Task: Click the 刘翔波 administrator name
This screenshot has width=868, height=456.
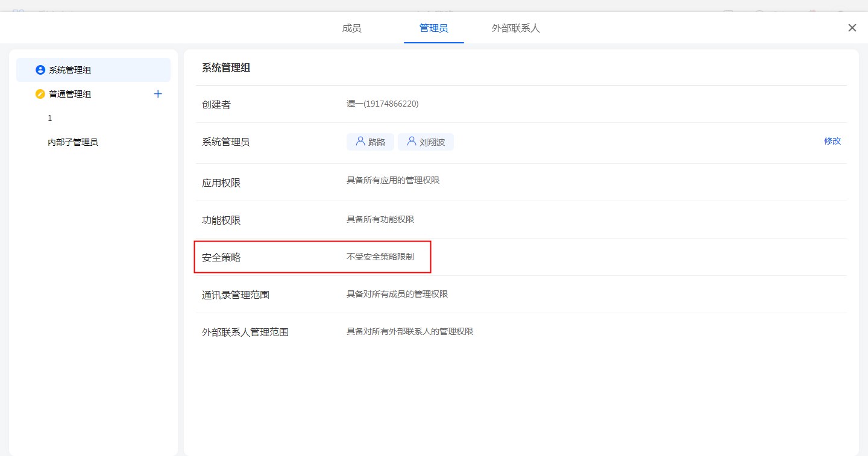Action: coord(432,142)
